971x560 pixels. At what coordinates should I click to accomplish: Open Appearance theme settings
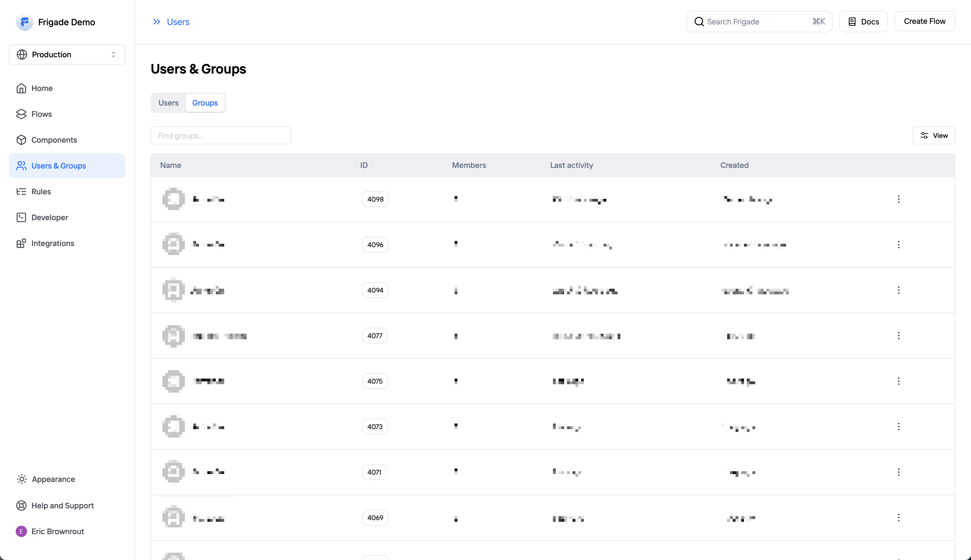(53, 479)
